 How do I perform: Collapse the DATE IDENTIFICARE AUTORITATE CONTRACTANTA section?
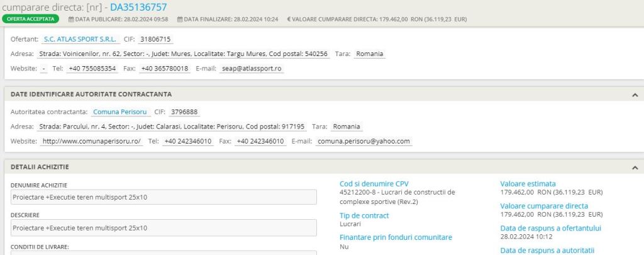point(635,94)
